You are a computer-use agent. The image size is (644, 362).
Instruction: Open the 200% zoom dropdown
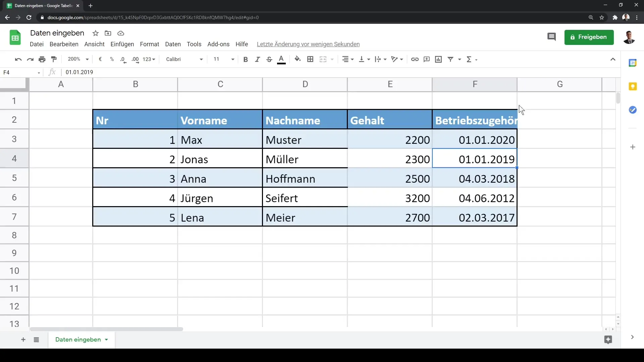(x=78, y=59)
